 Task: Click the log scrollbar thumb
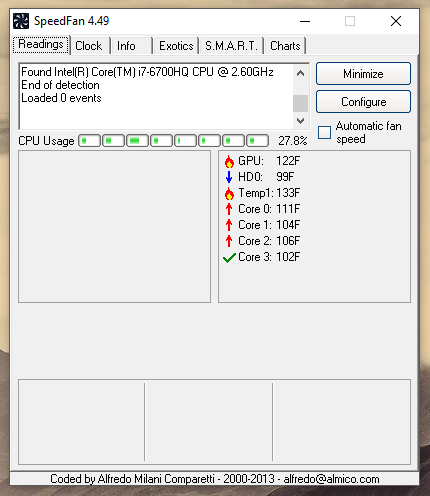(x=300, y=103)
